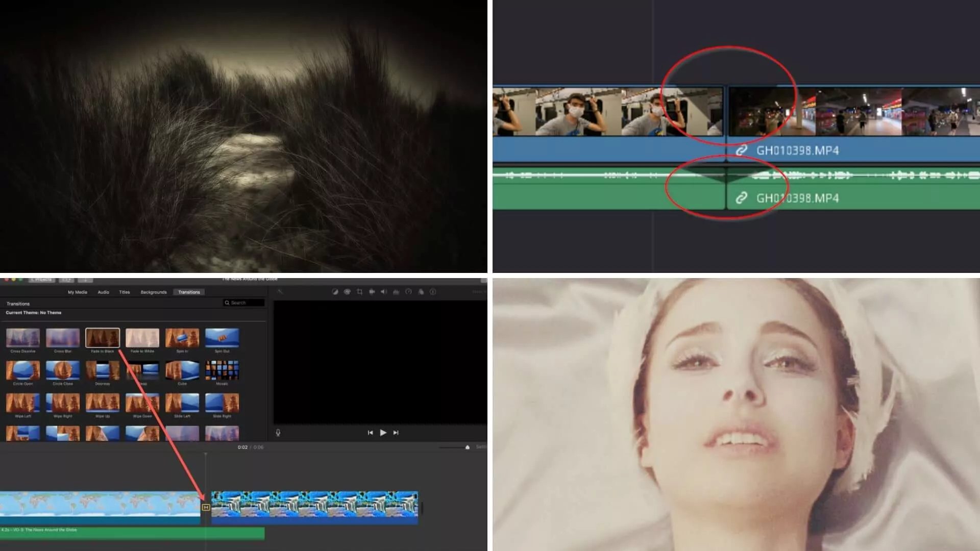
Task: Click the crop tool icon
Action: (359, 292)
